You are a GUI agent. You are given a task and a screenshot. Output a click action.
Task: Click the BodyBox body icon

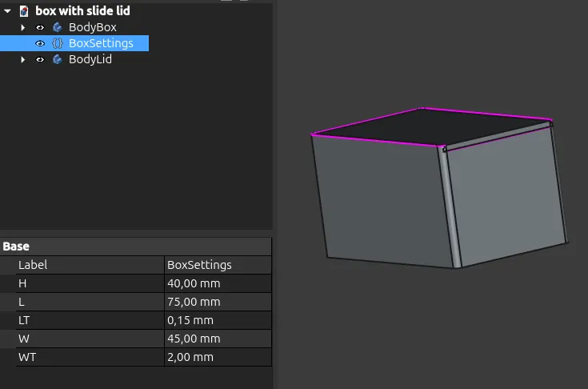[58, 27]
